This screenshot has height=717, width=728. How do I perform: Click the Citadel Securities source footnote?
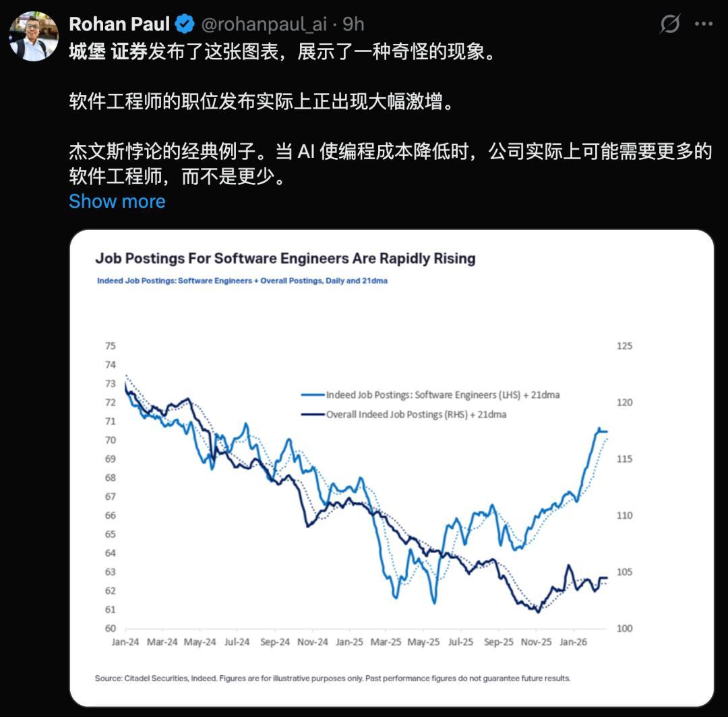pyautogui.click(x=332, y=678)
